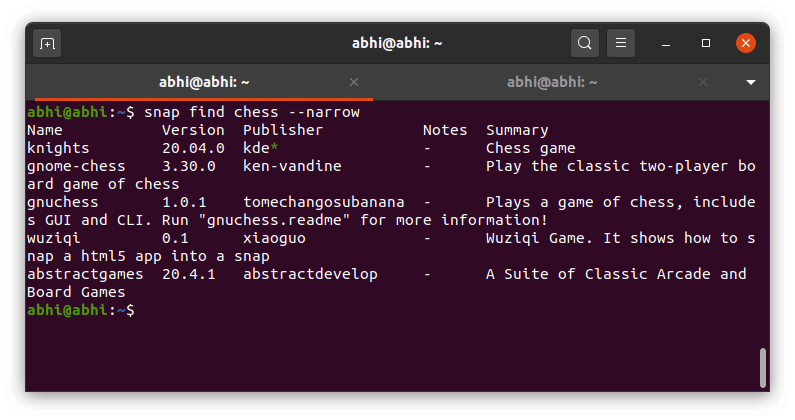
Task: Click the gnome-chess package name
Action: (x=76, y=166)
